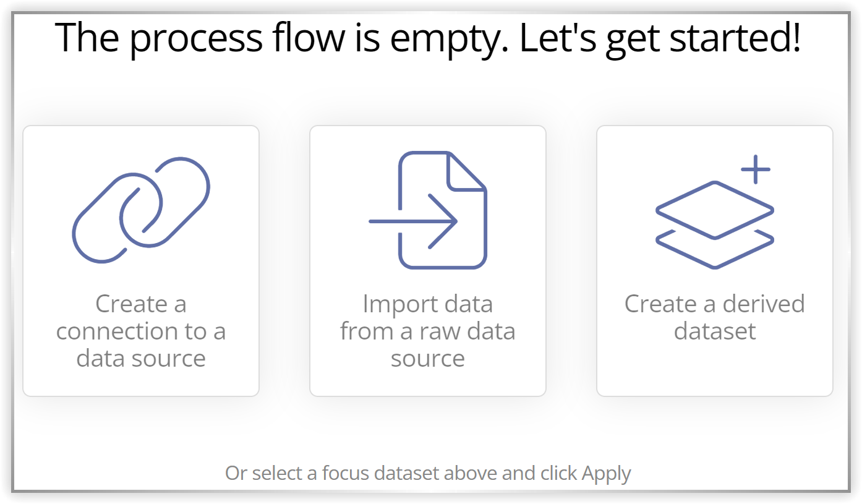This screenshot has height=504, width=862.
Task: Open the data source connection card
Action: (x=141, y=261)
